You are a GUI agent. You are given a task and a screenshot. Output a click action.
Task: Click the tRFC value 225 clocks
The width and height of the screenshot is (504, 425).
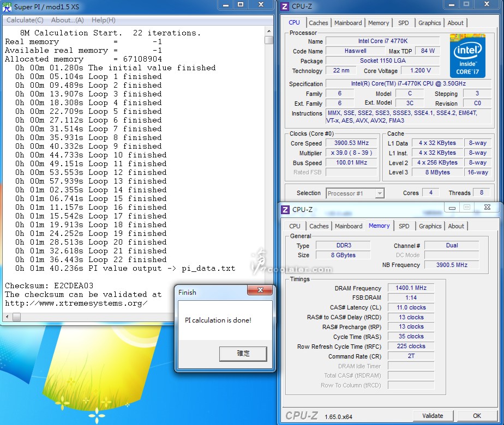click(411, 346)
